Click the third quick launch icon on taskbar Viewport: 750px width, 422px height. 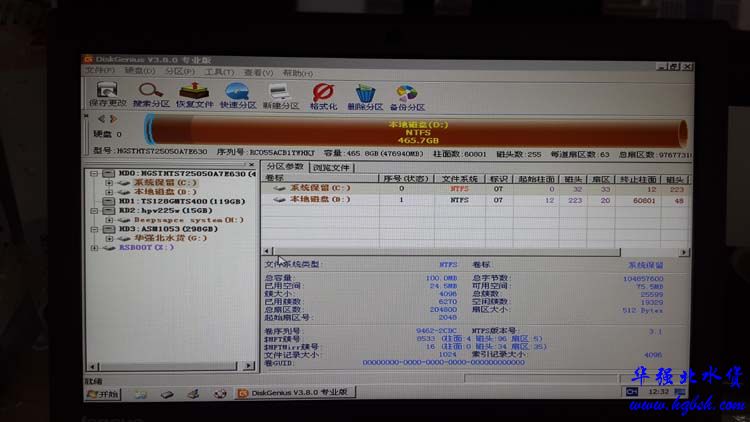click(193, 394)
